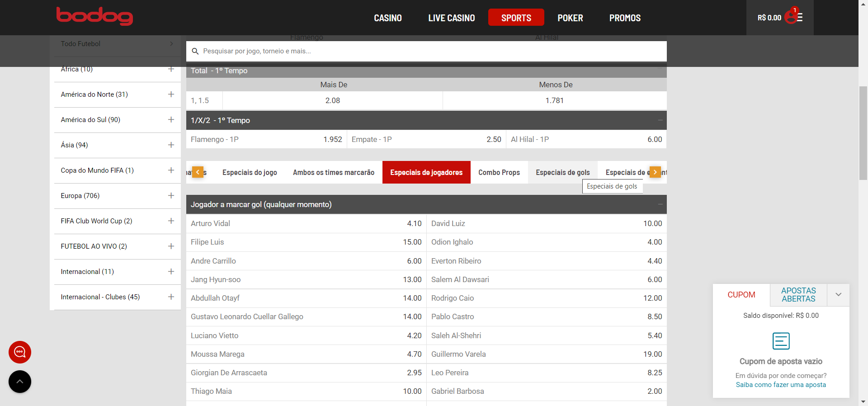This screenshot has width=868, height=406.
Task: Pick Arturo Vidal to score 4.10
Action: point(306,223)
